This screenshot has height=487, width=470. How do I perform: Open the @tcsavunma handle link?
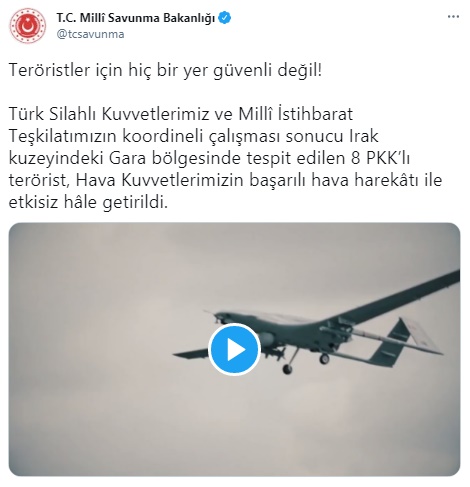click(x=90, y=34)
